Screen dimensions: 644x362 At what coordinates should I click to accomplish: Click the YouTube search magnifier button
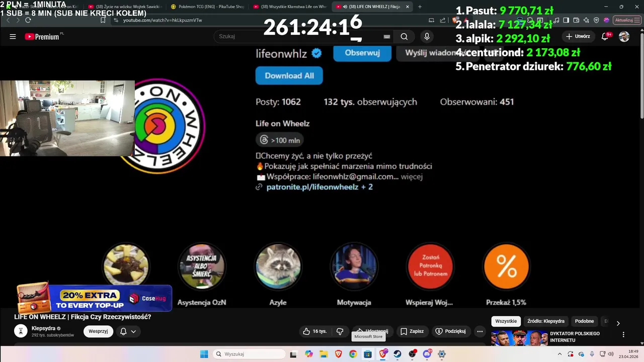pyautogui.click(x=404, y=36)
